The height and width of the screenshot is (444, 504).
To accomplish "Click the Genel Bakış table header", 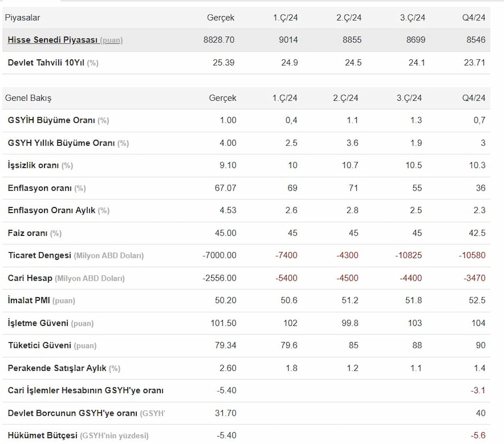I will [x=28, y=98].
